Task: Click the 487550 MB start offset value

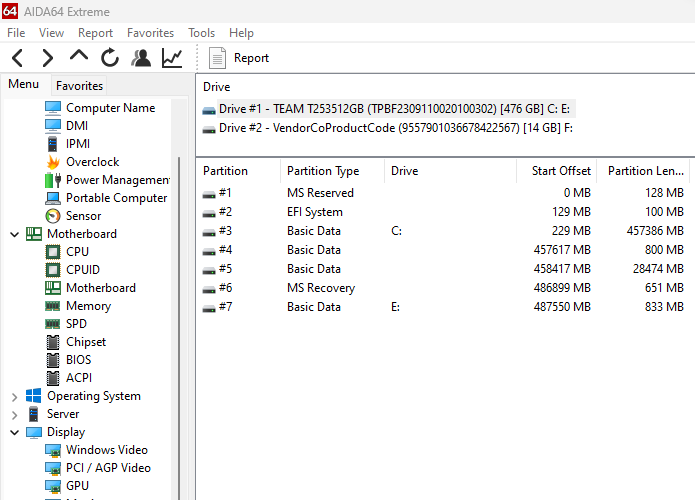Action: click(562, 307)
